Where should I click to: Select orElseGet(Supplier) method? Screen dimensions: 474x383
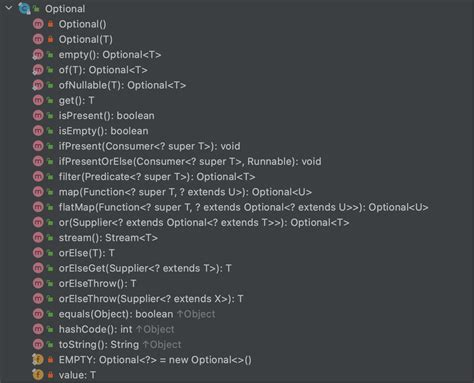click(145, 268)
